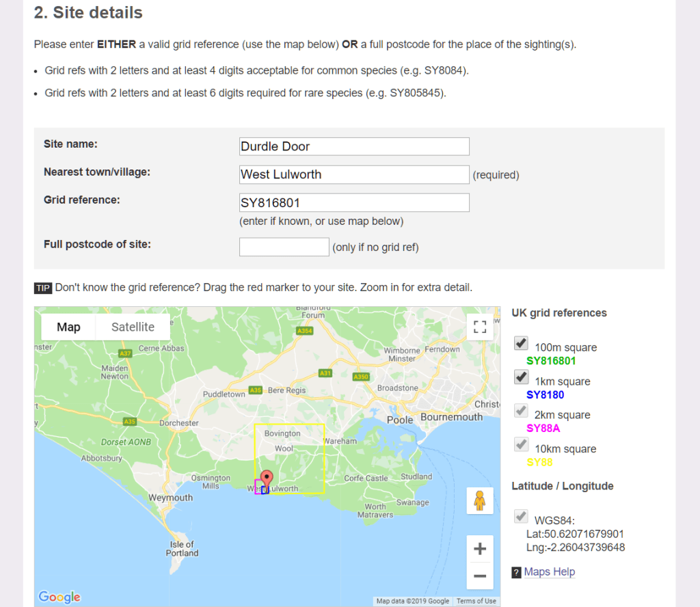Click the question mark help icon

[x=515, y=571]
